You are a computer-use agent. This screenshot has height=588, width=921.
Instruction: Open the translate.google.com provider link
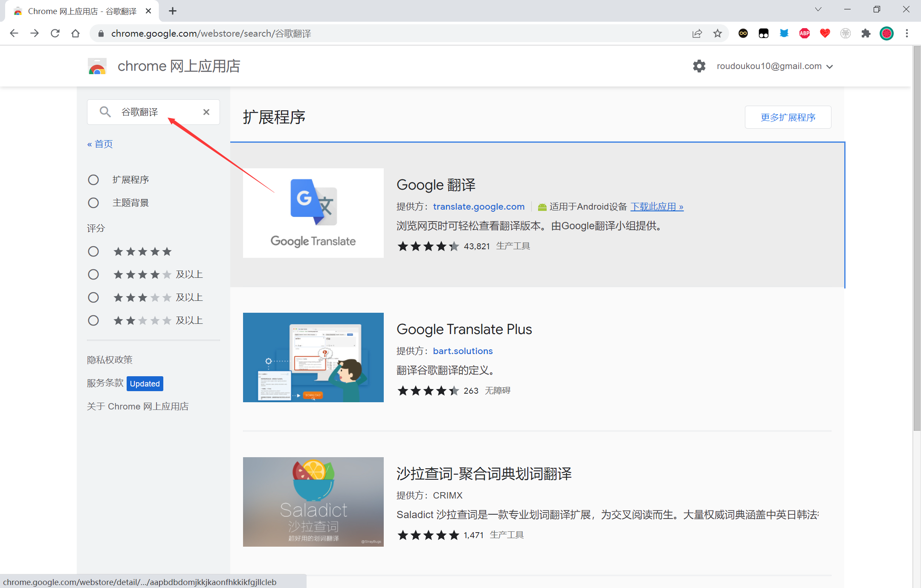478,207
